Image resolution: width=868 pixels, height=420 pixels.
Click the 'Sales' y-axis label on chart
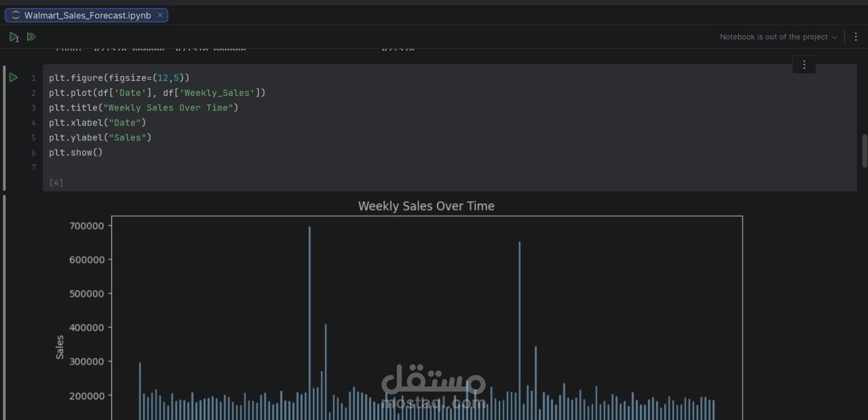click(x=60, y=347)
